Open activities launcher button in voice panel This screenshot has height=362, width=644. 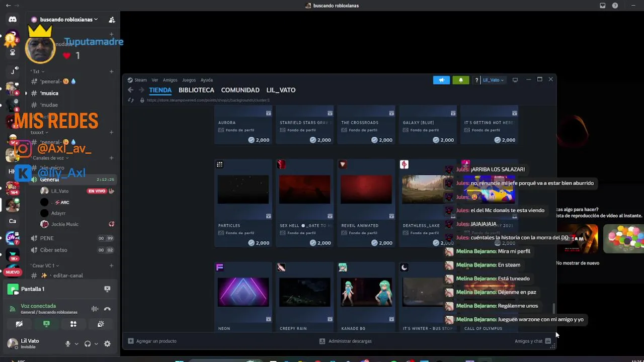[x=73, y=324]
